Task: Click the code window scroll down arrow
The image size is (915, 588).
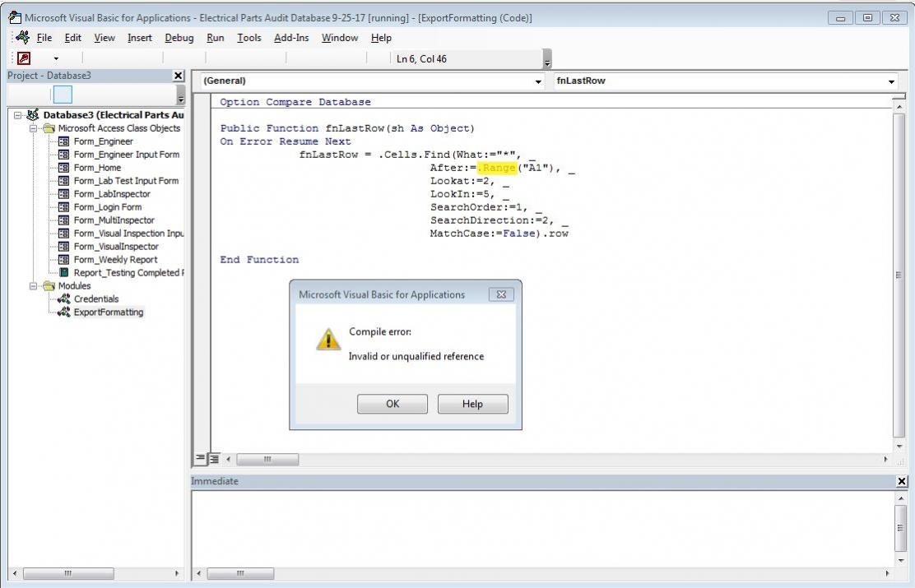Action: tap(899, 447)
